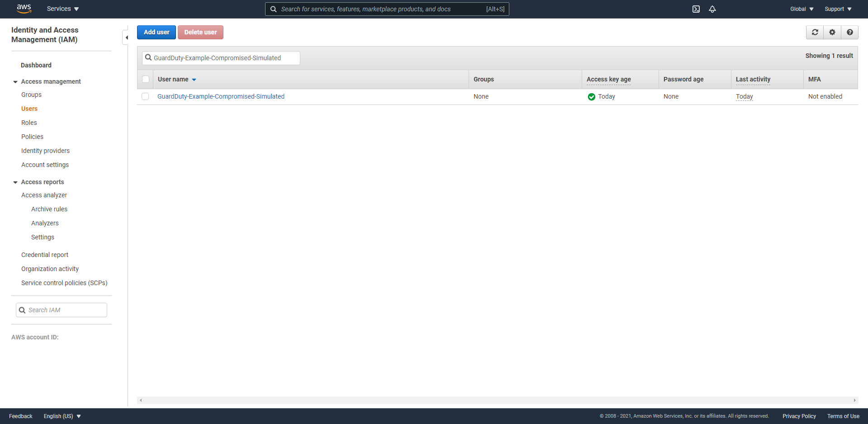Click the Delete user button
This screenshot has width=868, height=424.
200,32
